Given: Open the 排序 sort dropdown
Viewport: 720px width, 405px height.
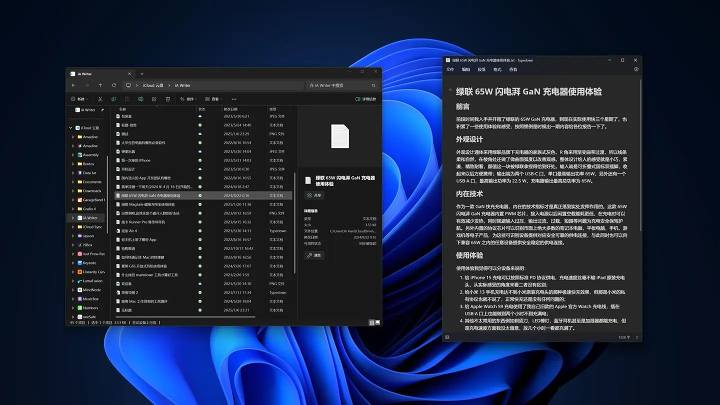Looking at the screenshot, I should click(x=187, y=99).
